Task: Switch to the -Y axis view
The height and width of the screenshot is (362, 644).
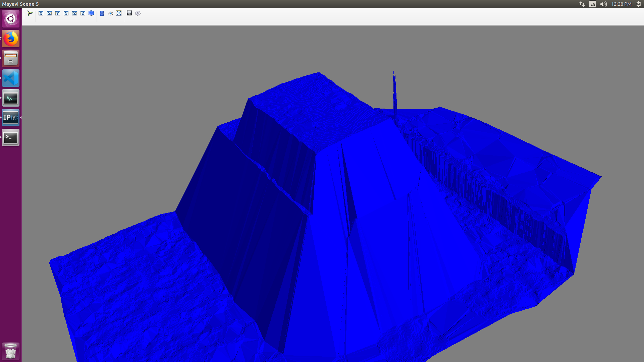Action: tap(66, 13)
